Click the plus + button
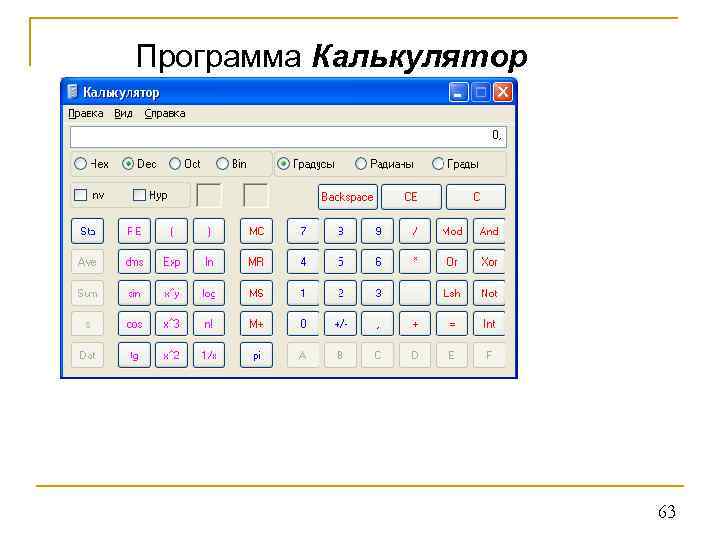Image resolution: width=720 pixels, height=540 pixels. click(415, 324)
